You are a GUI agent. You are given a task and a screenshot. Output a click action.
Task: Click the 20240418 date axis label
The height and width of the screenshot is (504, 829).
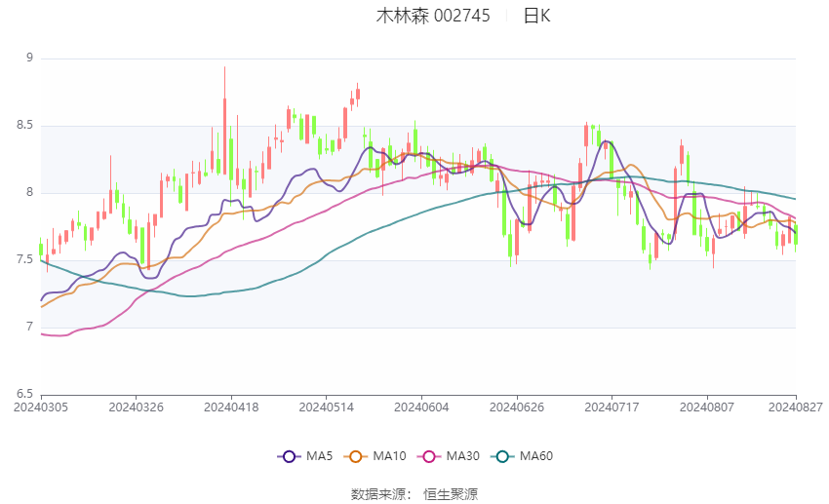point(231,407)
